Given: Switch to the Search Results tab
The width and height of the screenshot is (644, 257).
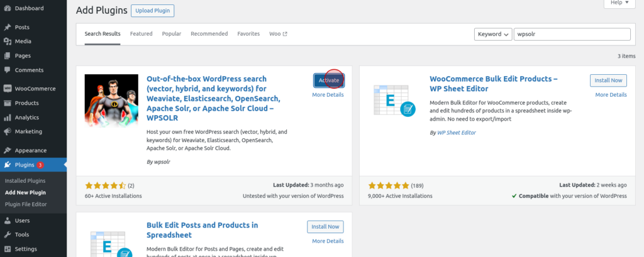Looking at the screenshot, I should point(103,34).
